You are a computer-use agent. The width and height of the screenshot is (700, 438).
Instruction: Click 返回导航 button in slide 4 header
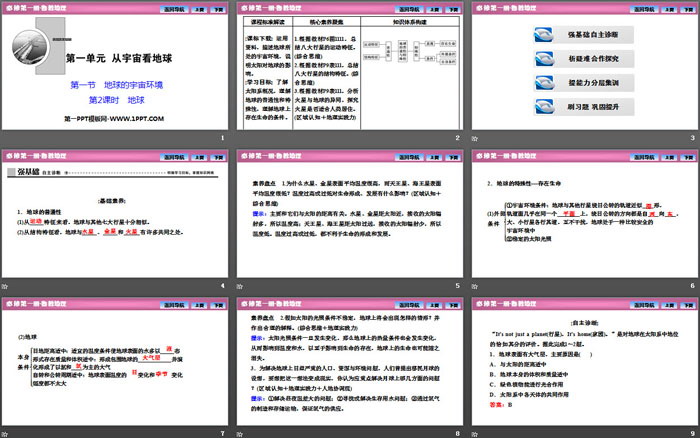[x=174, y=157]
